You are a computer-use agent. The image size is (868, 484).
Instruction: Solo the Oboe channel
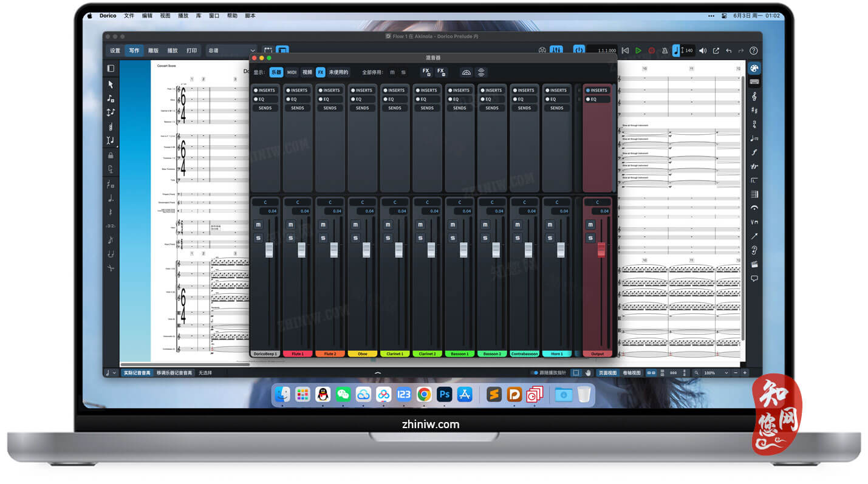click(355, 238)
